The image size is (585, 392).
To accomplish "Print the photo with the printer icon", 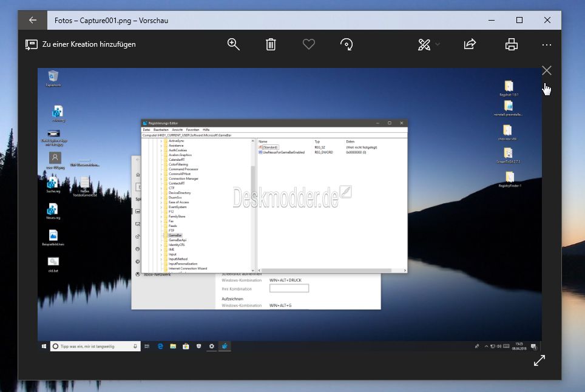I will 511,44.
